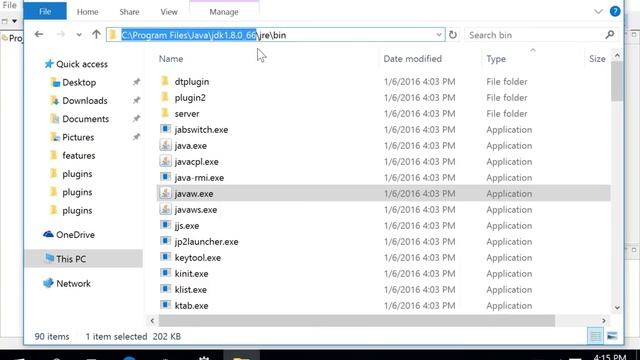The image size is (640, 360).
Task: Click the address bar path text
Action: click(204, 35)
